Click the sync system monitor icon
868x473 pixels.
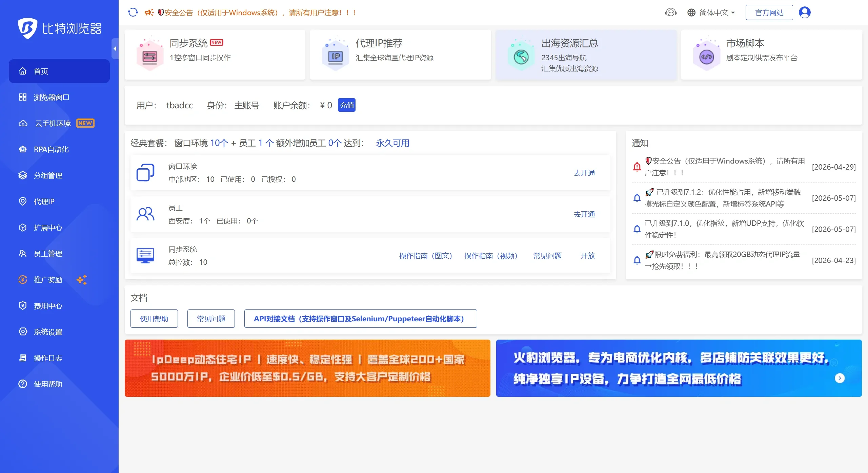coord(145,256)
